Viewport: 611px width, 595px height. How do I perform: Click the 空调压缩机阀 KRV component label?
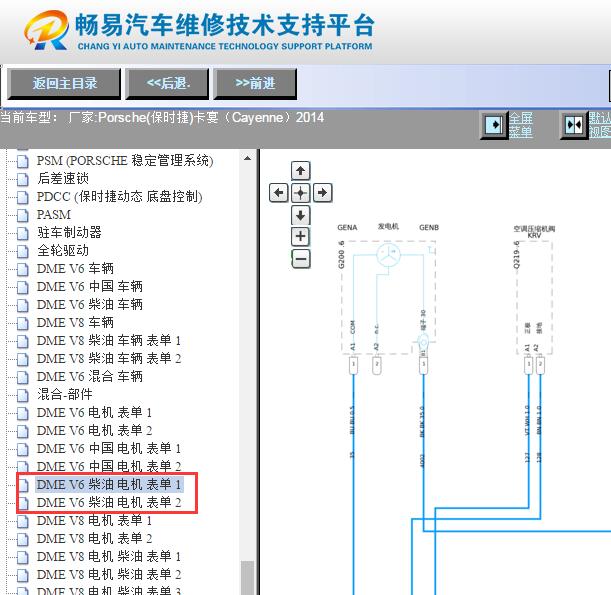click(534, 232)
